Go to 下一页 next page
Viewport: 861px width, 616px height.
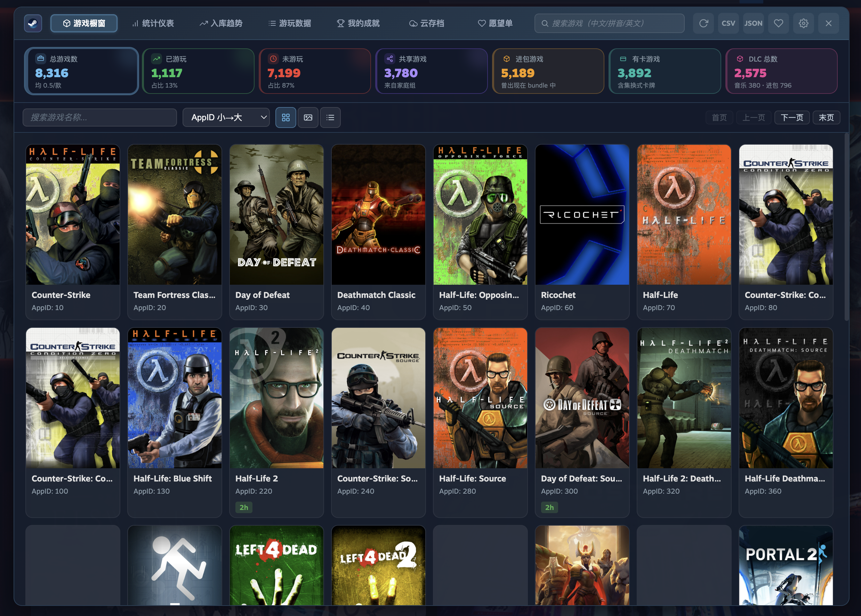[x=792, y=117]
